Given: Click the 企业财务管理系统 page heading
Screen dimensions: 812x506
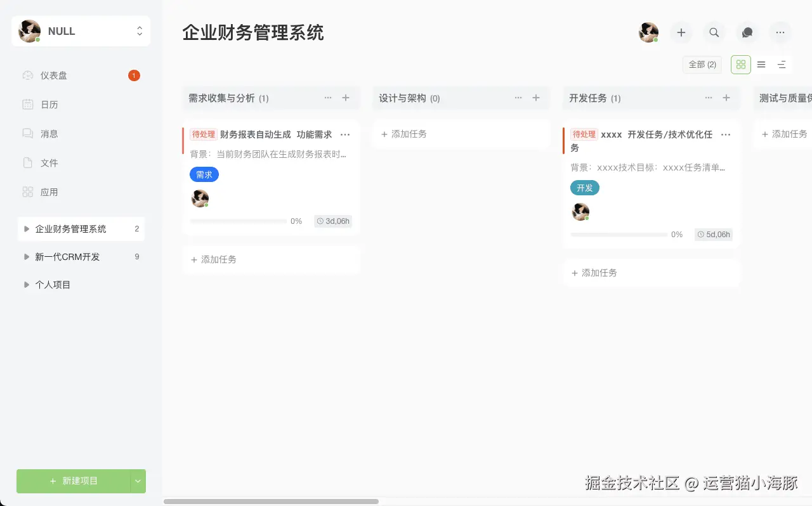Looking at the screenshot, I should click(x=253, y=33).
